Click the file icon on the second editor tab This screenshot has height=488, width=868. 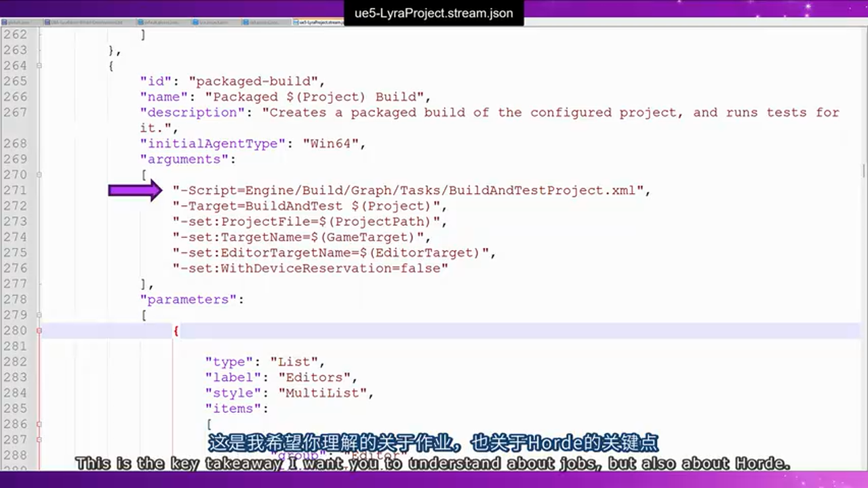(47, 22)
